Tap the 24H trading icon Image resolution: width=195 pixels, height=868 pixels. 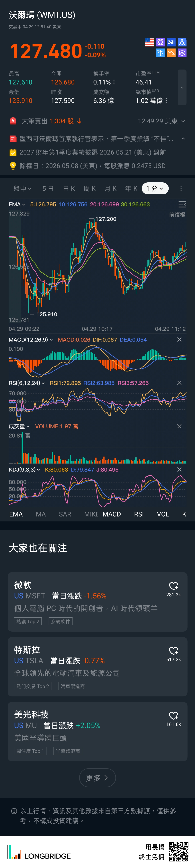(171, 42)
